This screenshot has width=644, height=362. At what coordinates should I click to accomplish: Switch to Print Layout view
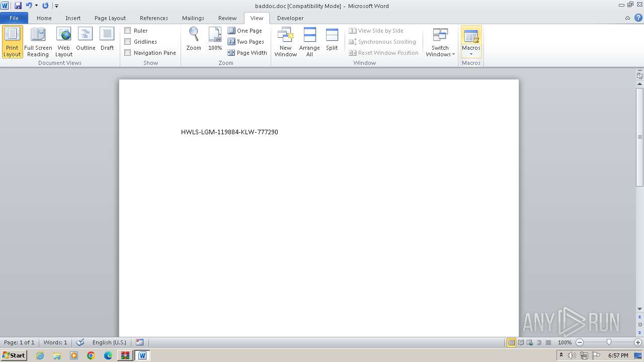(x=13, y=42)
